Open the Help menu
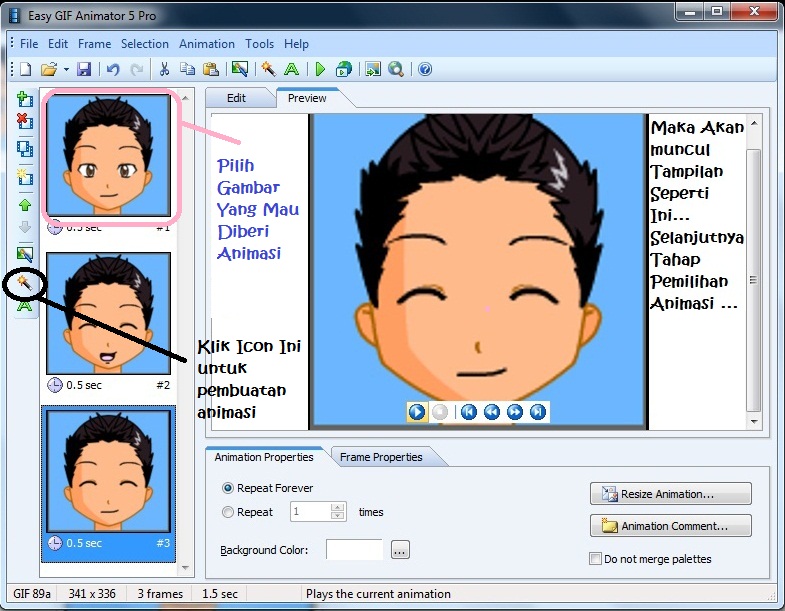 (296, 44)
